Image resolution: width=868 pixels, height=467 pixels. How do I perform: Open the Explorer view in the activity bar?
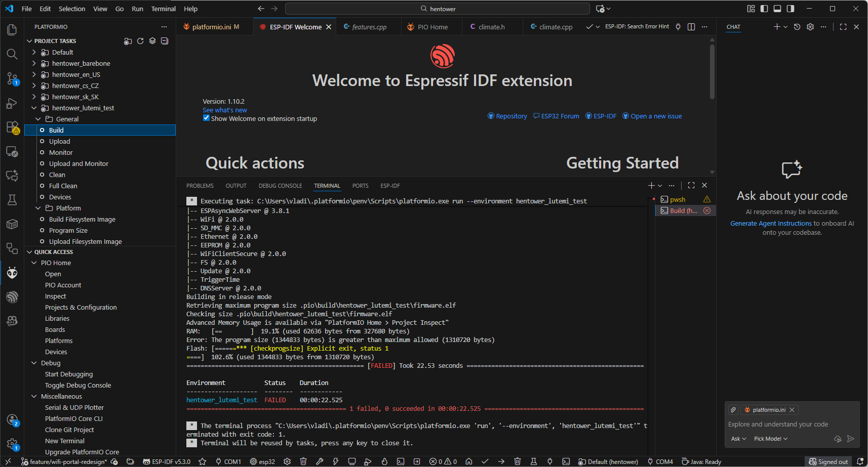[12, 30]
